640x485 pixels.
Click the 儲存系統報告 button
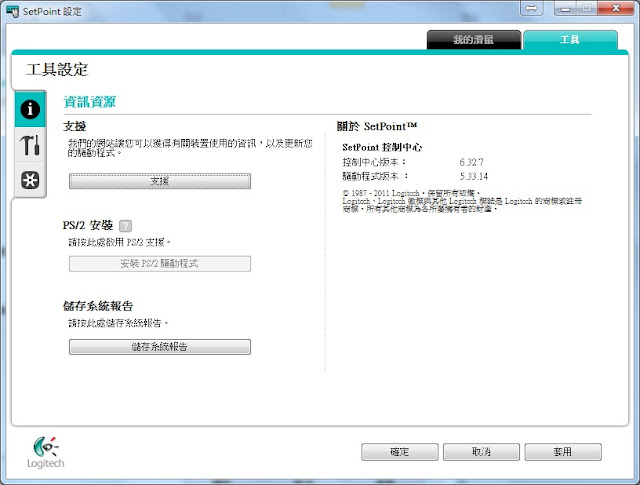(160, 347)
